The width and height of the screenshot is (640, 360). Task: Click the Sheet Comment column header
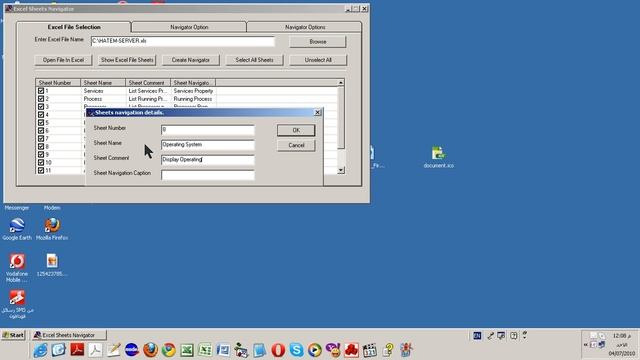coord(148,82)
